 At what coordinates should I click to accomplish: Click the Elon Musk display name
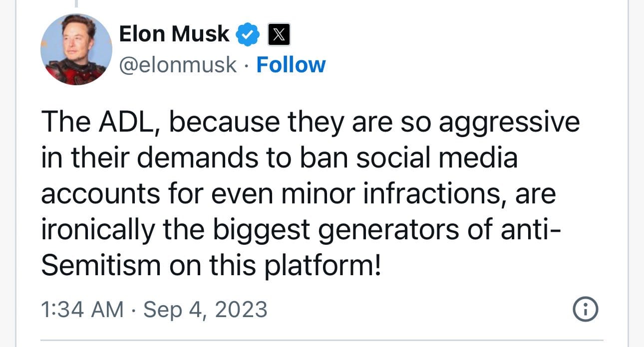[x=174, y=34]
